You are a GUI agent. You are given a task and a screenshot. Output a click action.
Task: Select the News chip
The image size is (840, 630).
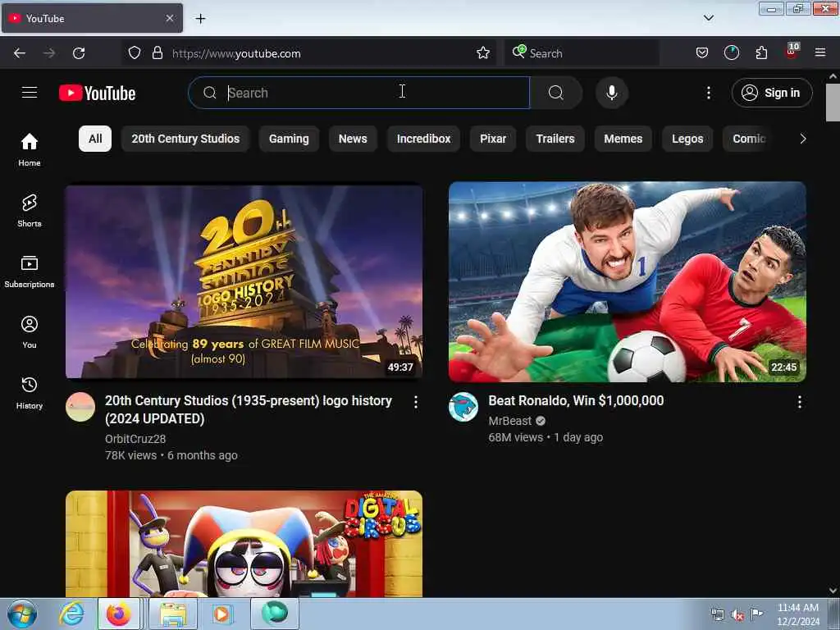click(x=353, y=139)
